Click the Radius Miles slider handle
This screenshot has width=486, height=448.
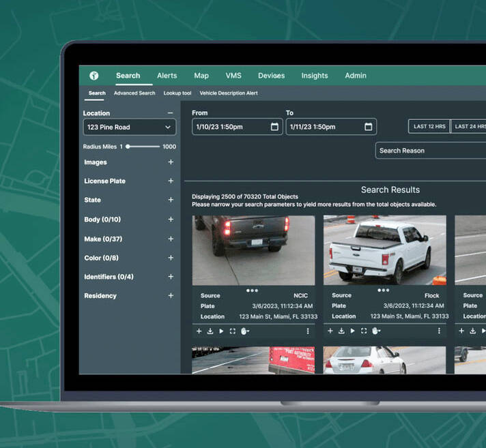tap(128, 147)
